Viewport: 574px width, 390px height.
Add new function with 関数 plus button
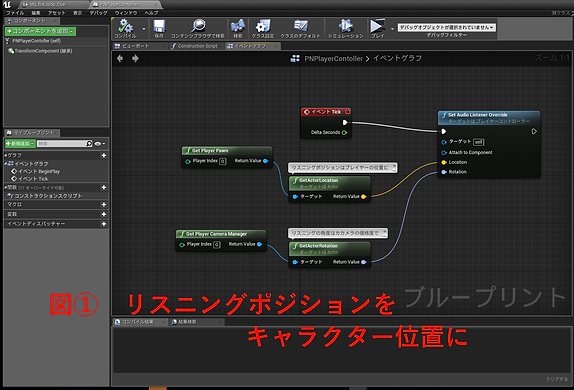tap(104, 187)
